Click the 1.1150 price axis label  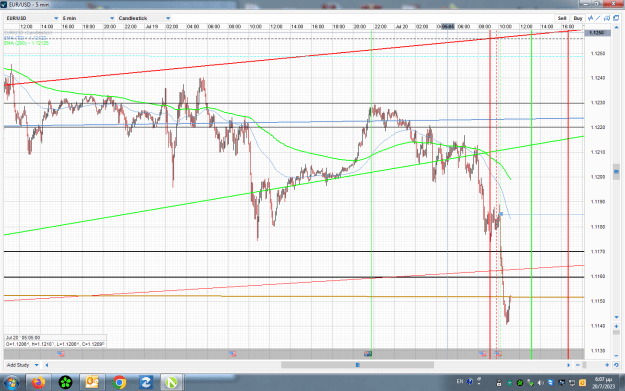coord(597,301)
